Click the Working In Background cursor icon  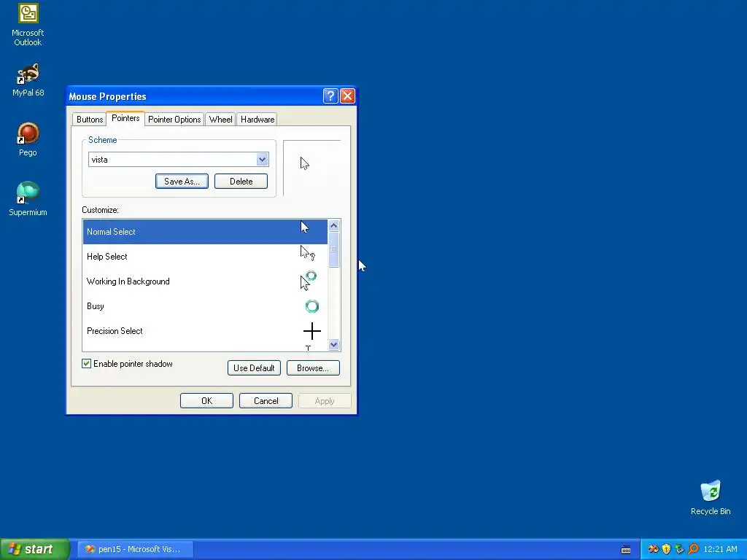click(x=309, y=281)
